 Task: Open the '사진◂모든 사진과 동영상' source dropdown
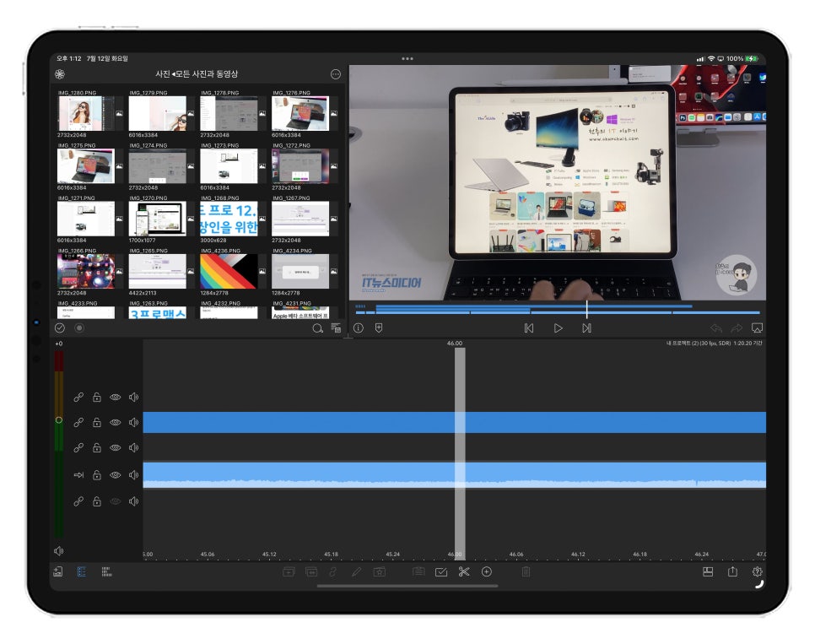(x=197, y=74)
